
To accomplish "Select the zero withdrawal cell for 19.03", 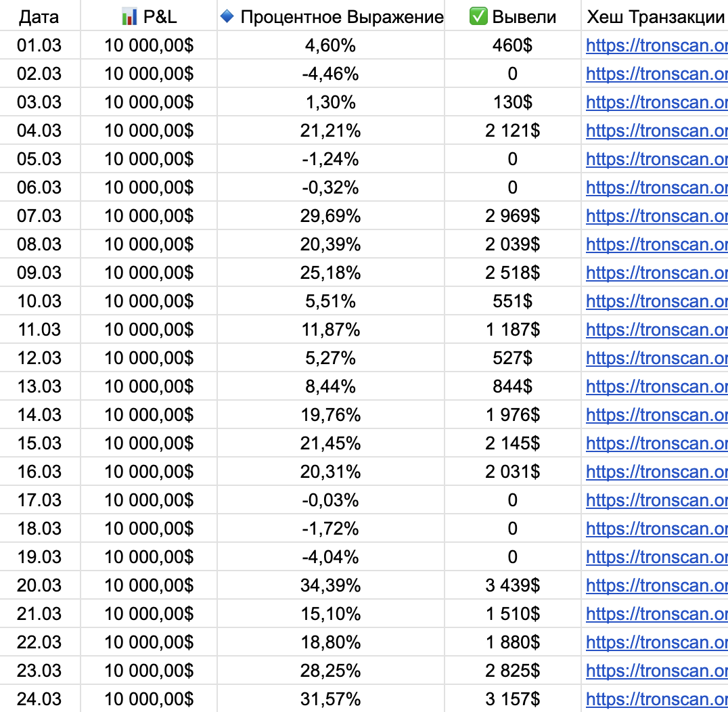I will point(512,557).
